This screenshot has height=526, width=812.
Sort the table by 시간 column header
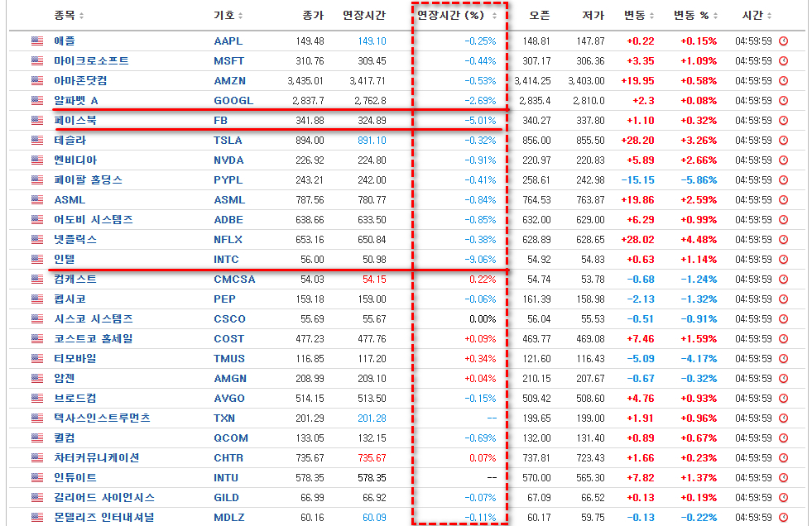[757, 16]
